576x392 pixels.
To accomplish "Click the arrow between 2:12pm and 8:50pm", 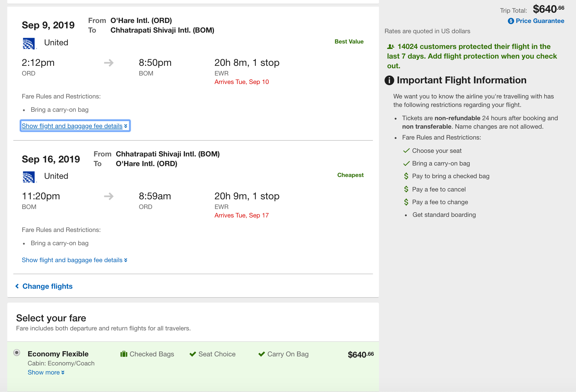I will (109, 63).
